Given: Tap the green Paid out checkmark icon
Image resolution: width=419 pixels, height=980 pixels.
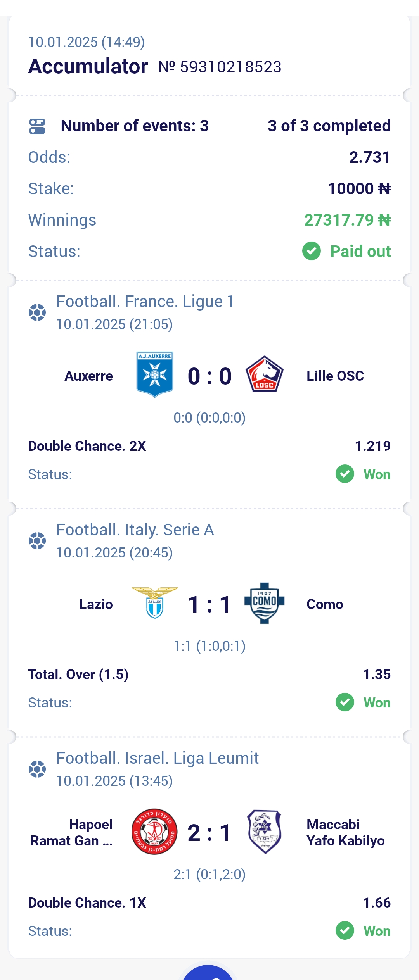Looking at the screenshot, I should (x=312, y=251).
